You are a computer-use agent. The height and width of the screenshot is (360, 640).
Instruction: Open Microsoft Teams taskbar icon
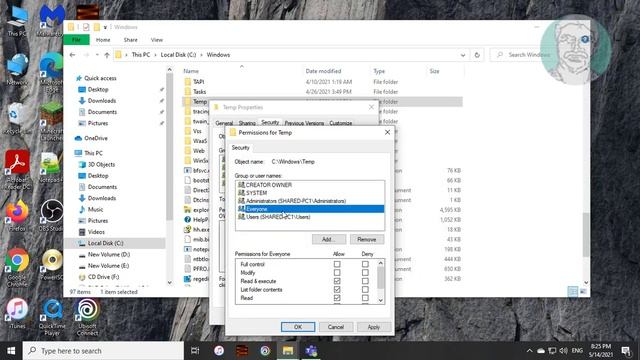pyautogui.click(x=311, y=351)
